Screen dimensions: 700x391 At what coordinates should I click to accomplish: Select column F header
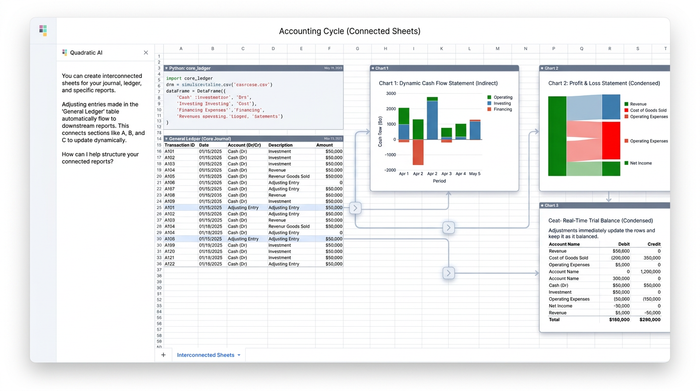tap(329, 48)
